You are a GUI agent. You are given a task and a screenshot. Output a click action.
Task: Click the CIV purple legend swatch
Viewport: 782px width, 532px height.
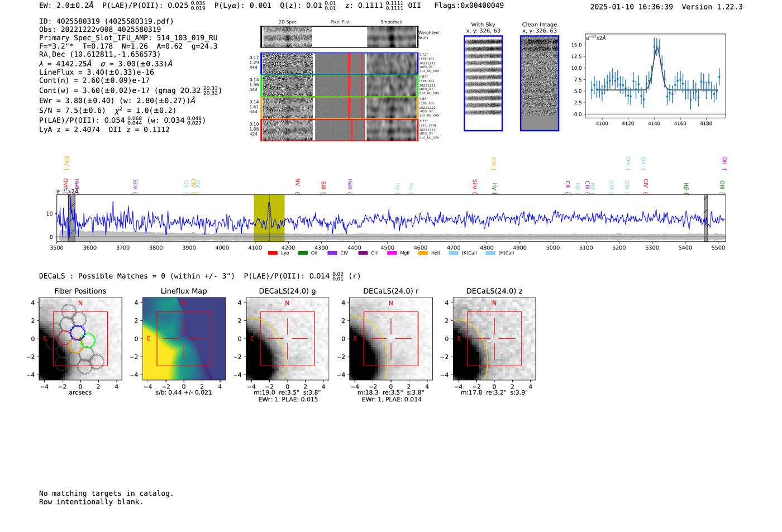point(332,253)
